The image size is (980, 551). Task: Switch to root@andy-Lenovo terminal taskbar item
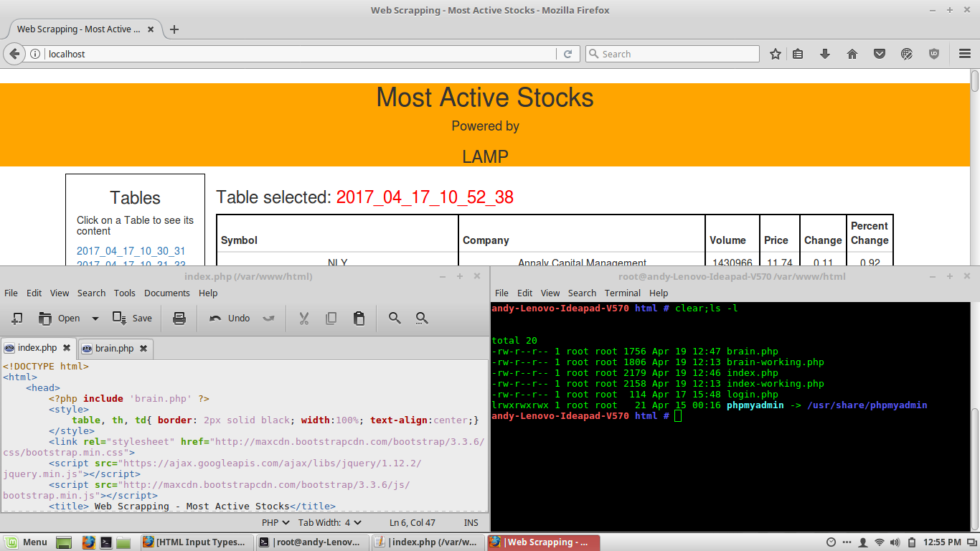pos(312,542)
